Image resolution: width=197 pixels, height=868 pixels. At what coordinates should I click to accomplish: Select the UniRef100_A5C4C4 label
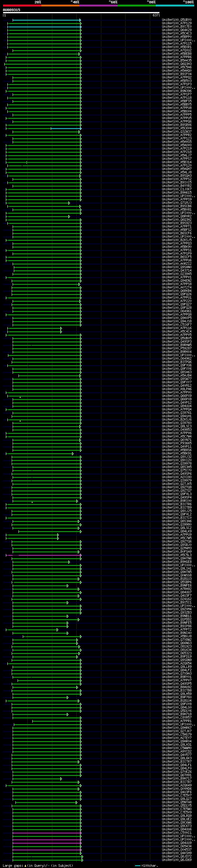177,331
